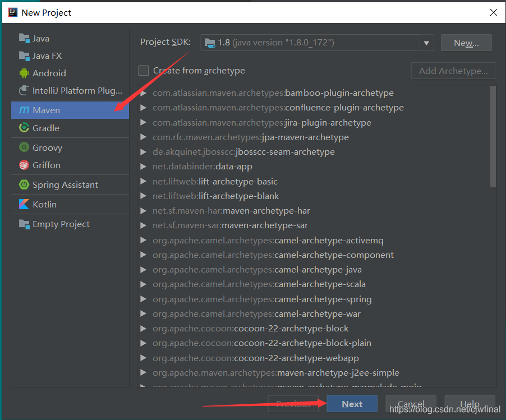Select Java FX project type
The width and height of the screenshot is (506, 420).
click(x=70, y=56)
